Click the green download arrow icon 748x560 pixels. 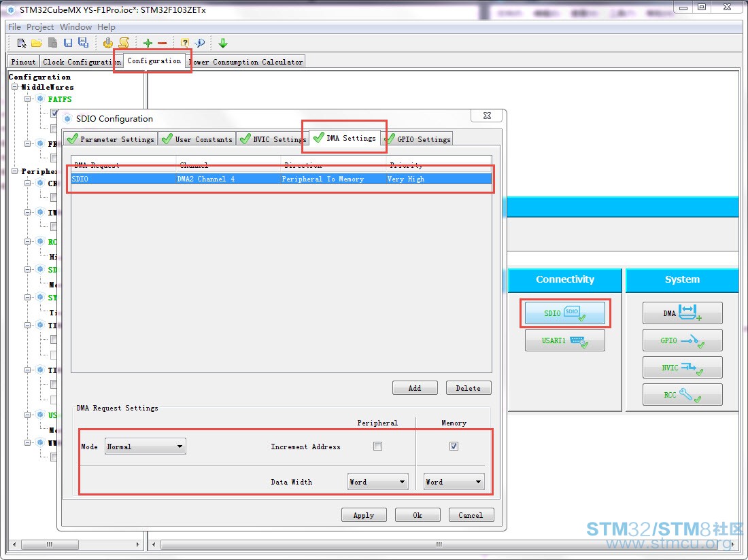223,43
